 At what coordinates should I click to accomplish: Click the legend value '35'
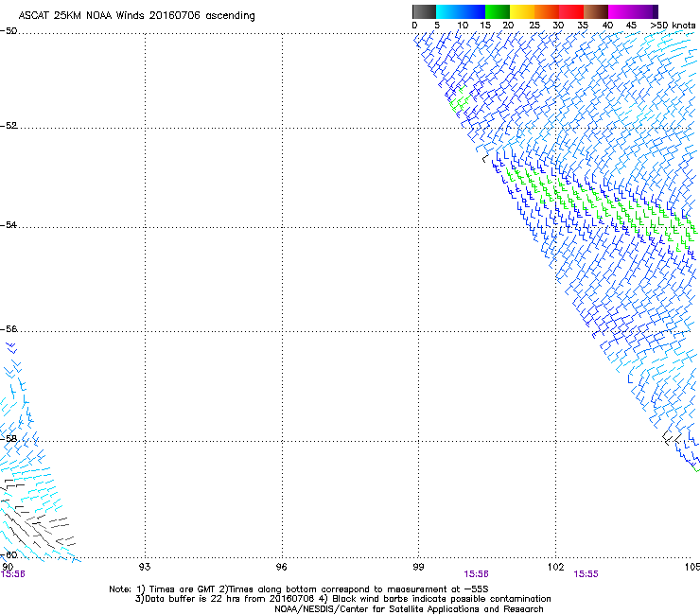point(583,26)
